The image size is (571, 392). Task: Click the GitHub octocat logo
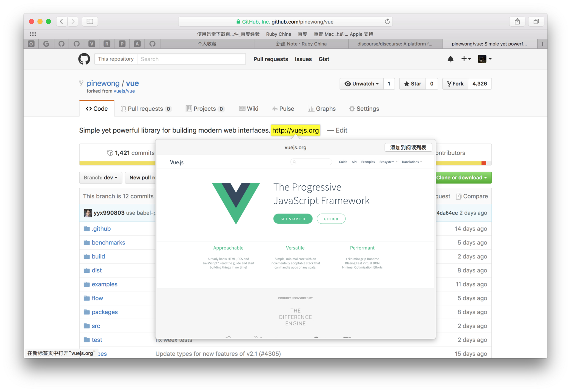84,59
